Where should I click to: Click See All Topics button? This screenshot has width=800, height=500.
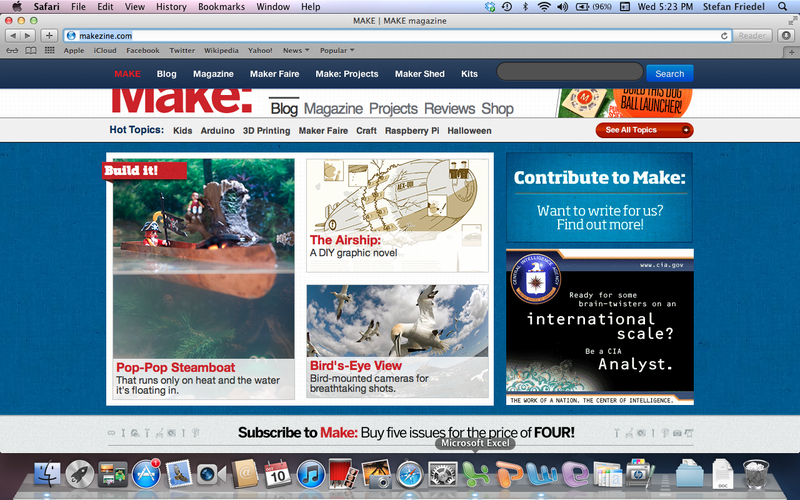coord(644,130)
